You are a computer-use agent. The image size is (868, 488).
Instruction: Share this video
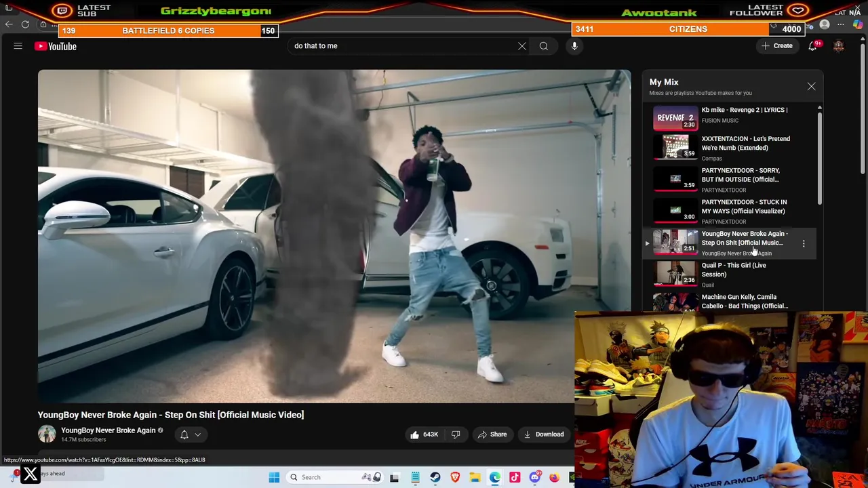(x=492, y=434)
